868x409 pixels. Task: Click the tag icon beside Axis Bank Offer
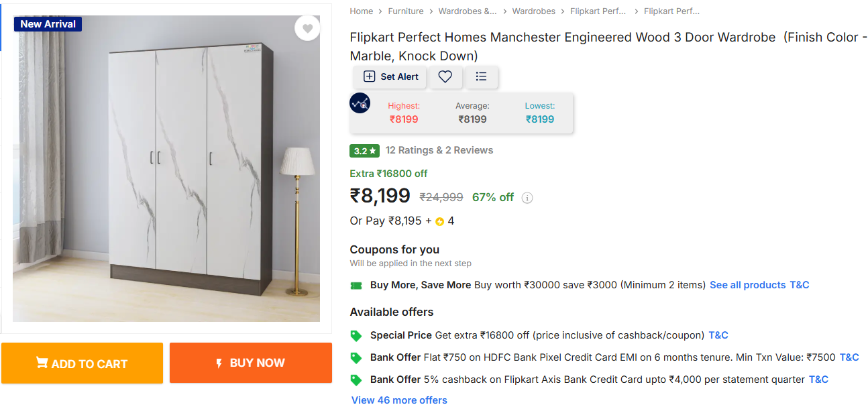356,379
